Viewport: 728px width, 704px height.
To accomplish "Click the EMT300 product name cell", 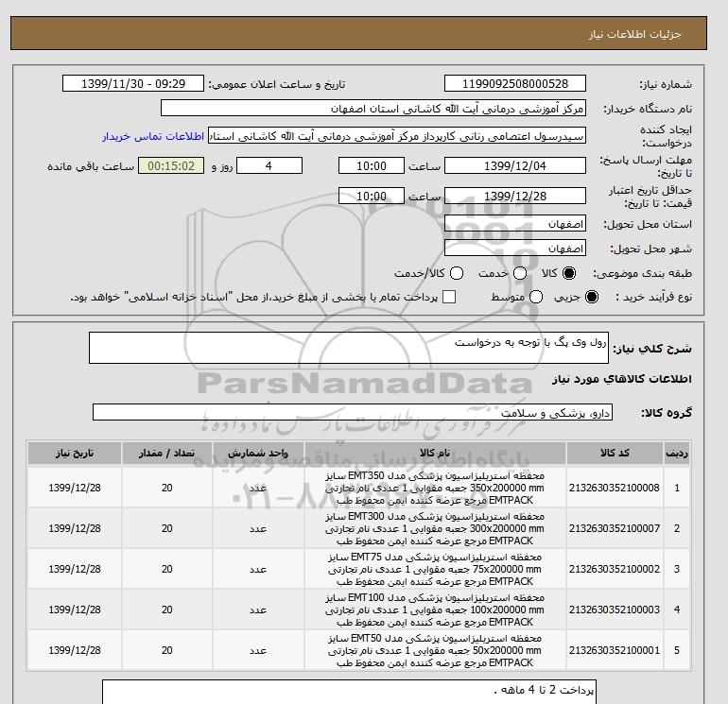I will pos(435,528).
